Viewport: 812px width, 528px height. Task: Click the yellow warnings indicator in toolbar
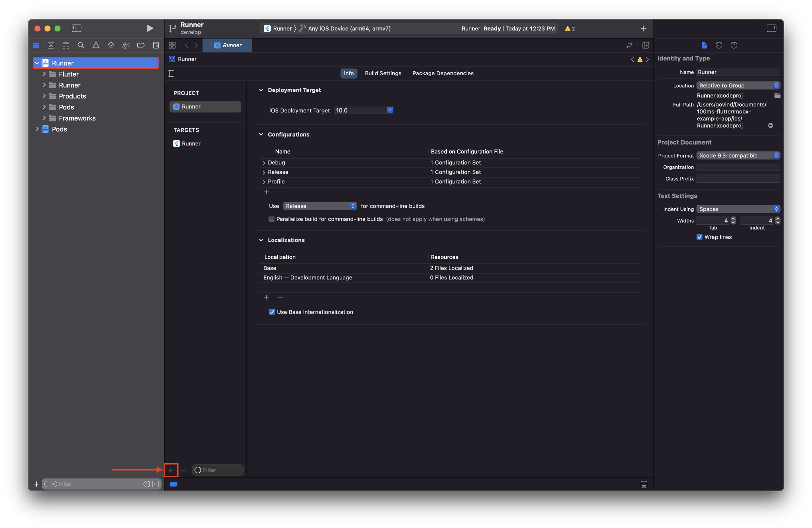(570, 29)
